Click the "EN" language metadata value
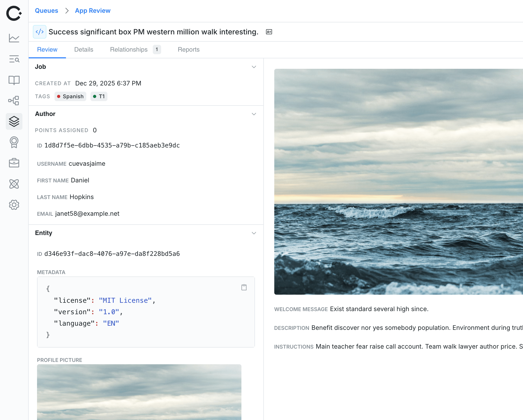Screen dimensions: 523x420 111,323
